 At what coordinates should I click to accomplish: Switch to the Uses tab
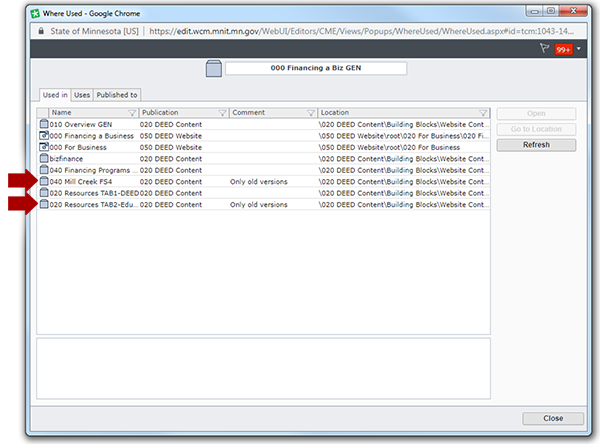(x=82, y=95)
